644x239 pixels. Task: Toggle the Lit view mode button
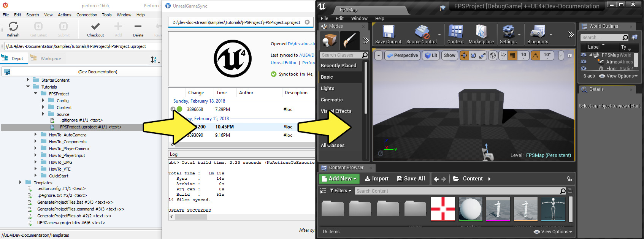tap(431, 55)
